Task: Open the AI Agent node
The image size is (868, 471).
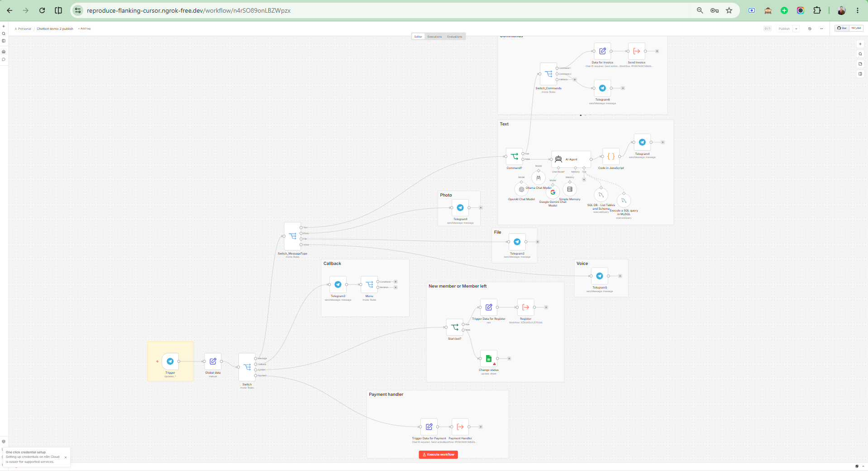Action: click(571, 159)
